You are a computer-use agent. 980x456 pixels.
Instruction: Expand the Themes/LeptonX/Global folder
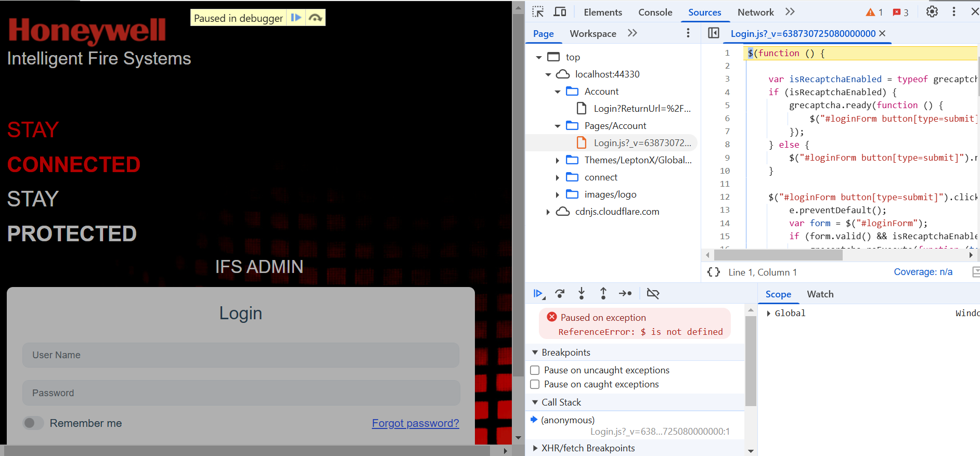point(558,160)
